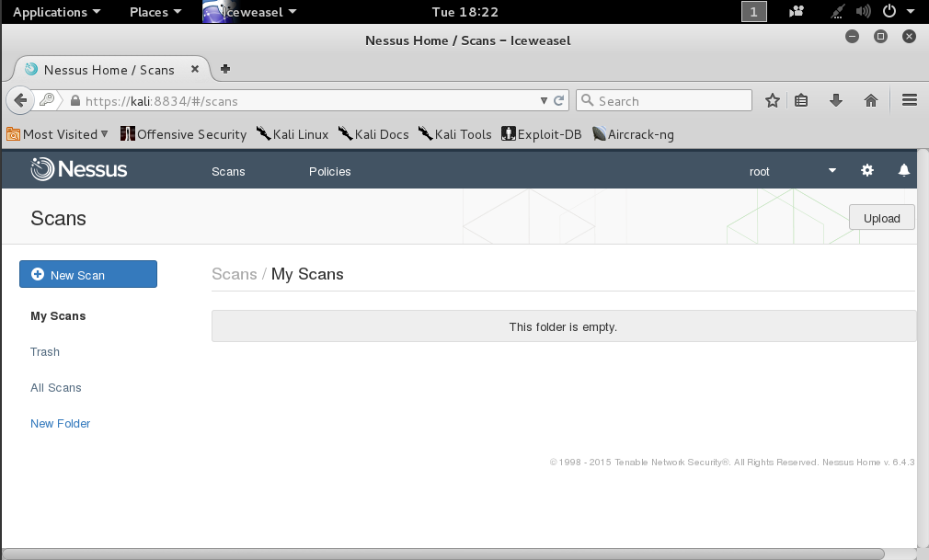Viewport: 929px width, 560px height.
Task: Go to browser home page icon
Action: (x=870, y=101)
